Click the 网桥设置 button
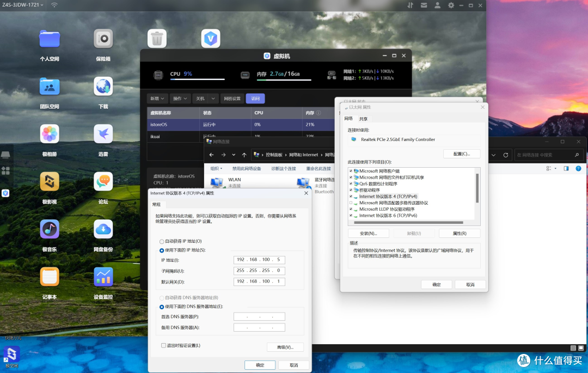The height and width of the screenshot is (373, 588). [232, 99]
